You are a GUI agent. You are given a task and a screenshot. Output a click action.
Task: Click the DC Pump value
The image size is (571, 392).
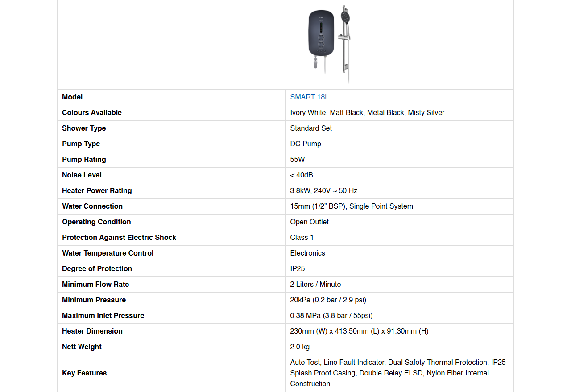306,144
